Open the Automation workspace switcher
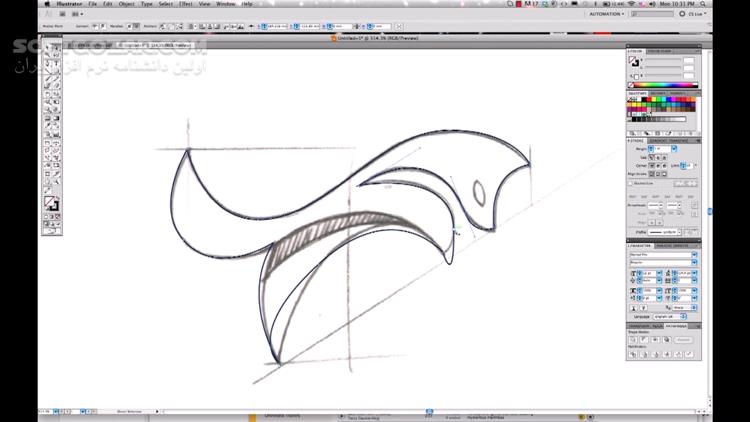Viewport: 750px width, 422px height. (x=607, y=14)
